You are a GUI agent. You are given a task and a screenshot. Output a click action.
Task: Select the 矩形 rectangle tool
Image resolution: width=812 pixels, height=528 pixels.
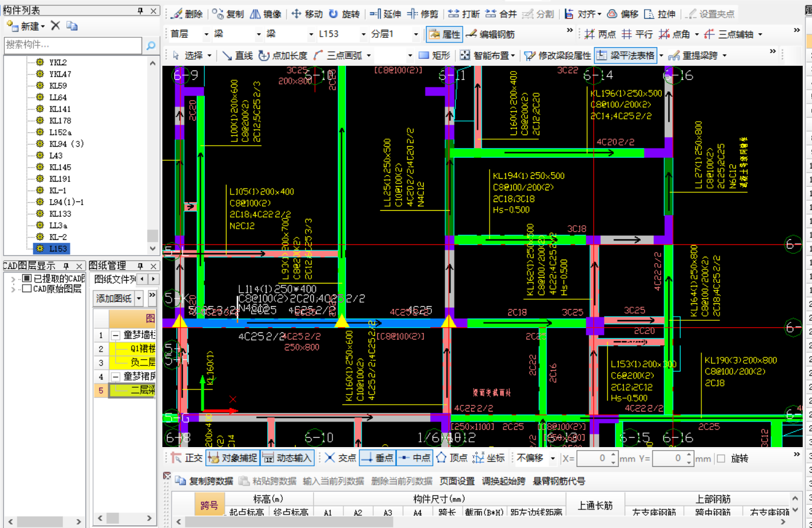[x=434, y=55]
